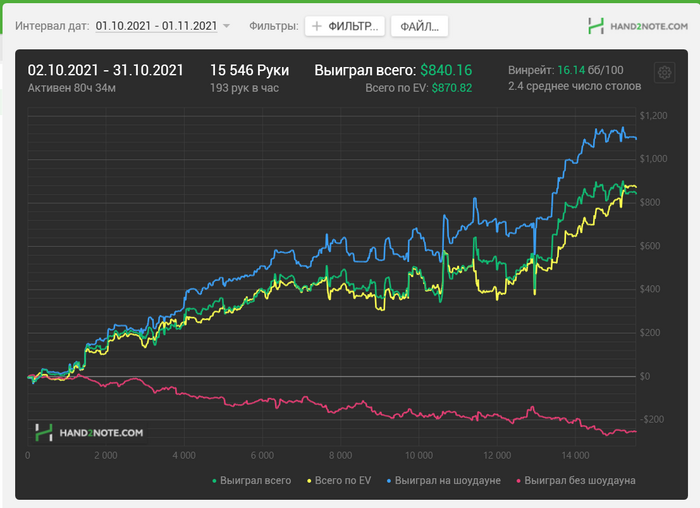Click the $0 y-axis label
Image resolution: width=700 pixels, height=508 pixels.
click(x=645, y=376)
